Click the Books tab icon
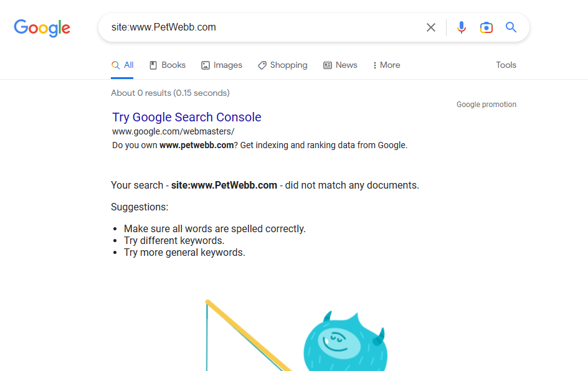This screenshot has height=371, width=588. tap(153, 65)
